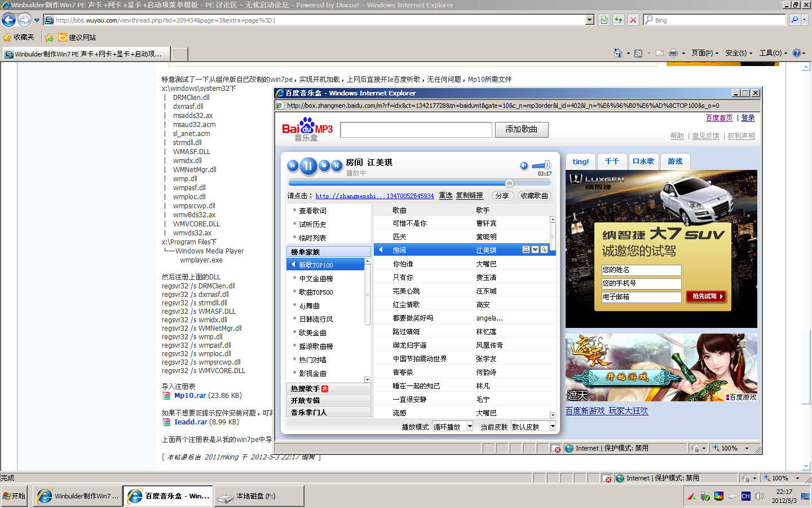Open the 歌曲TOP500 chart
Screen dimensions: 812x508
[316, 292]
